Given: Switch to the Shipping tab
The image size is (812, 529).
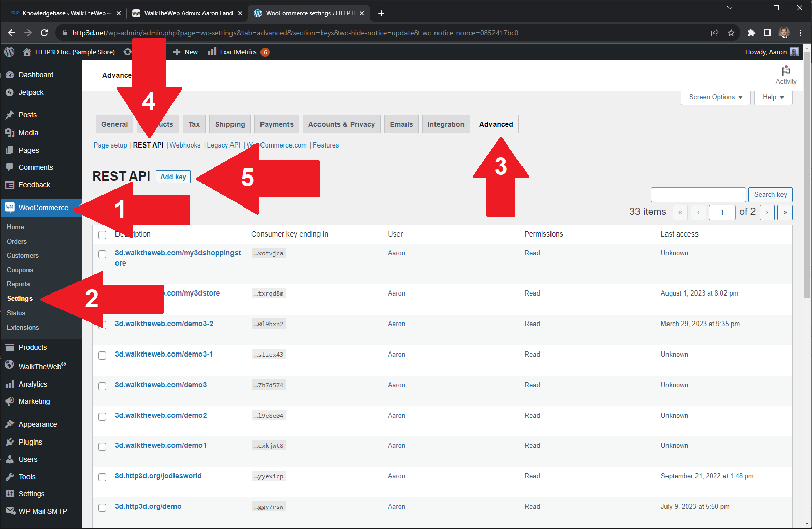Looking at the screenshot, I should tap(230, 124).
